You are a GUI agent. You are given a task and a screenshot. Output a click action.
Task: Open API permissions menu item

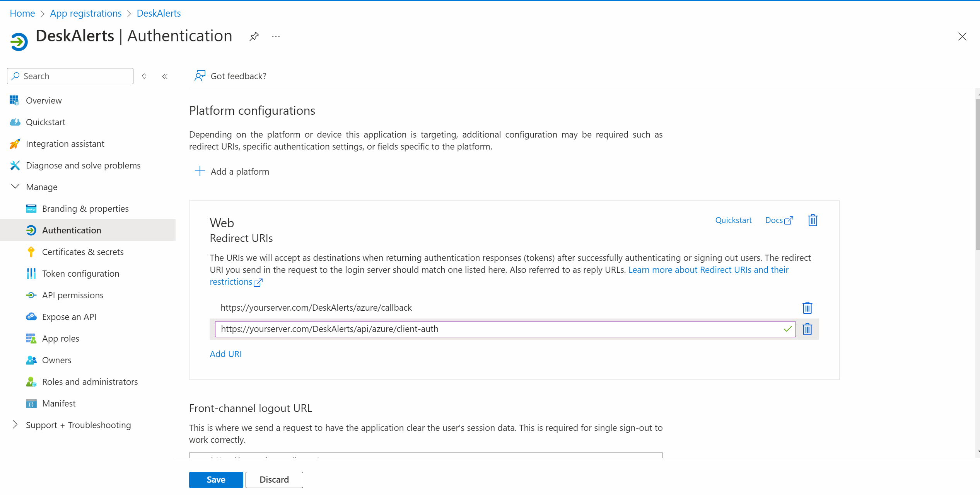click(73, 295)
